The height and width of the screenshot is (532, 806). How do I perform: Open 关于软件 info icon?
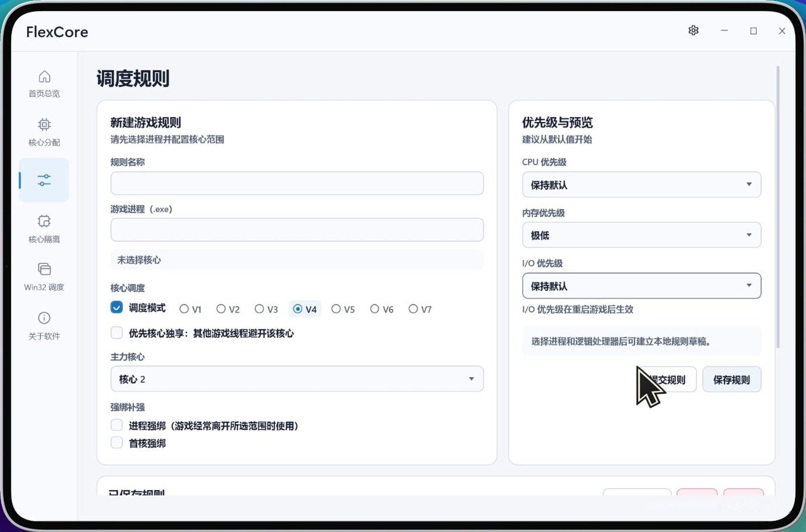tap(44, 318)
